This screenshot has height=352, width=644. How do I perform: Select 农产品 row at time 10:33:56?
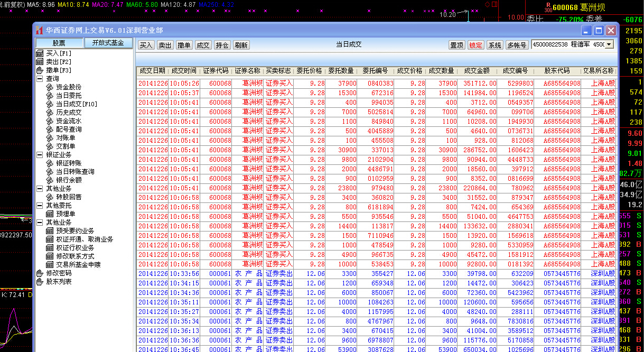tap(377, 273)
